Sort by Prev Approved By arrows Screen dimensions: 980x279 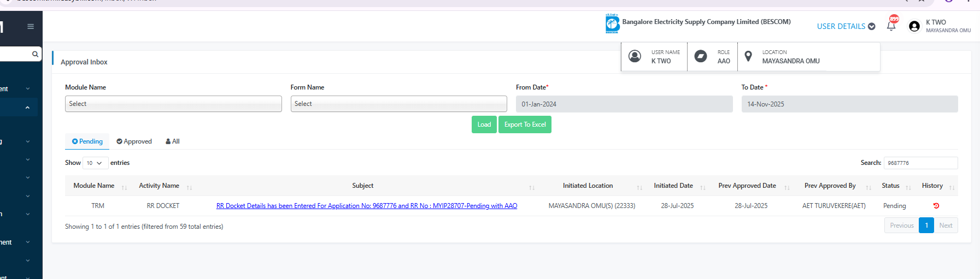pos(868,187)
